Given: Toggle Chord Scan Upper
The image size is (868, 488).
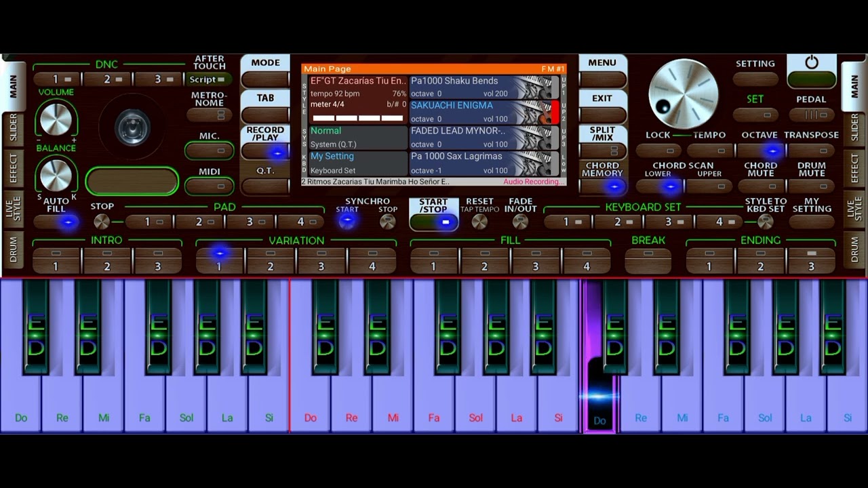Looking at the screenshot, I should 709,186.
